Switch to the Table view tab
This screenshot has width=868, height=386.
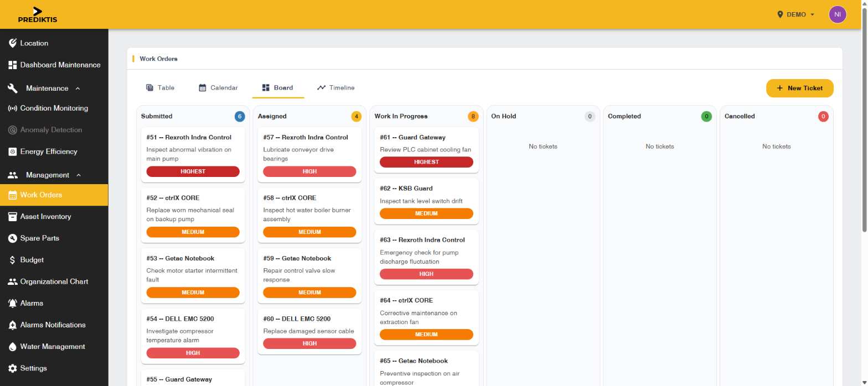pyautogui.click(x=160, y=88)
